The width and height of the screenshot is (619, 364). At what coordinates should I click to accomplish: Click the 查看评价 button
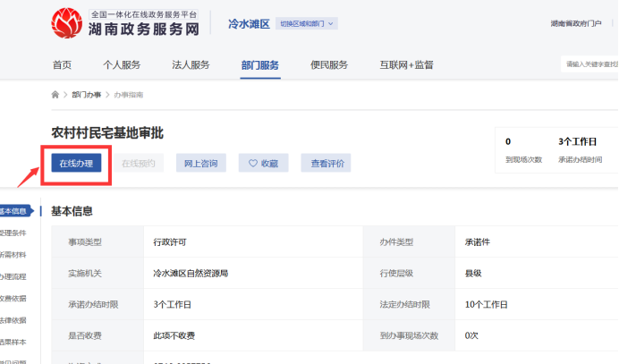pyautogui.click(x=326, y=163)
